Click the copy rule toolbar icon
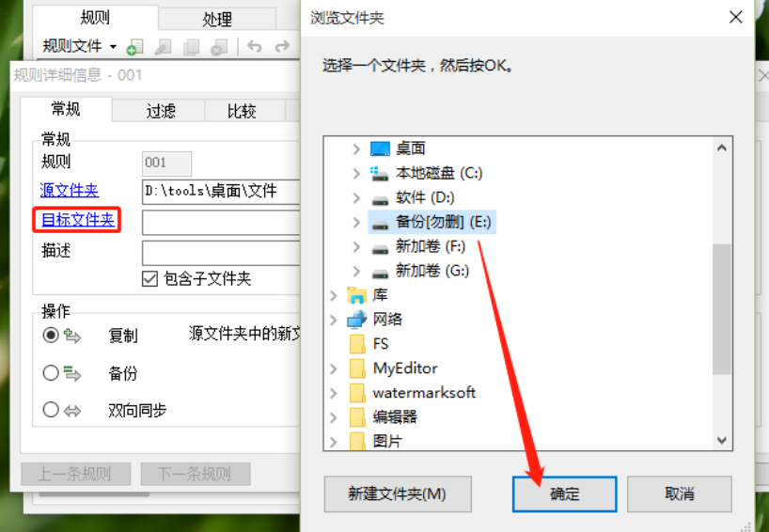769x532 pixels. pos(191,47)
